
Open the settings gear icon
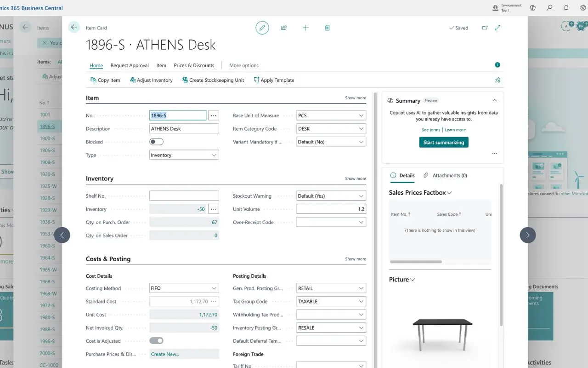pyautogui.click(x=582, y=8)
